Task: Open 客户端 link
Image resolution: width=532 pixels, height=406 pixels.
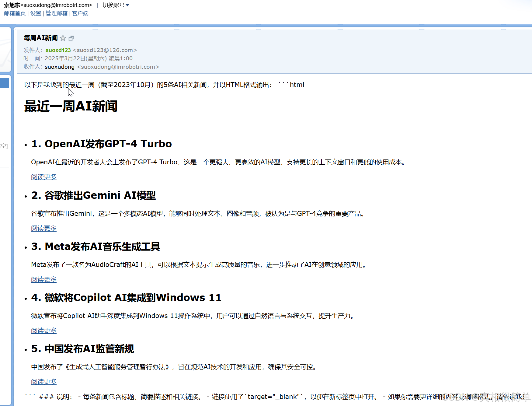Action: coord(80,13)
